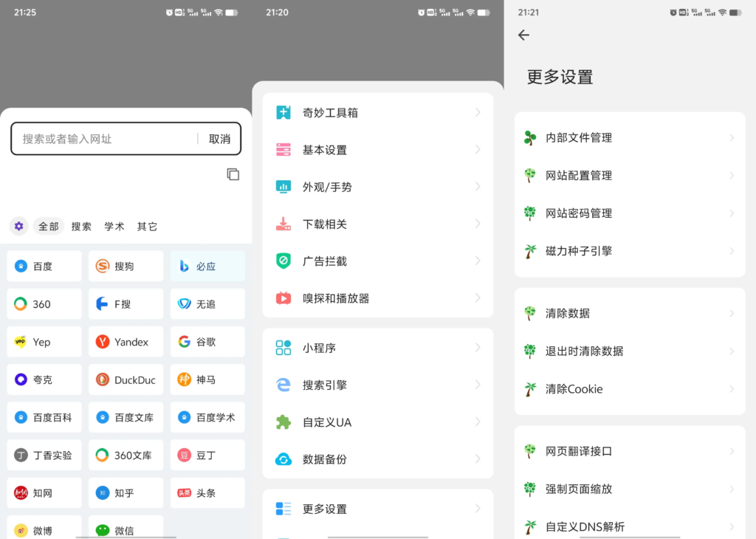Focus the 搜索或者输入网址 address field

103,139
